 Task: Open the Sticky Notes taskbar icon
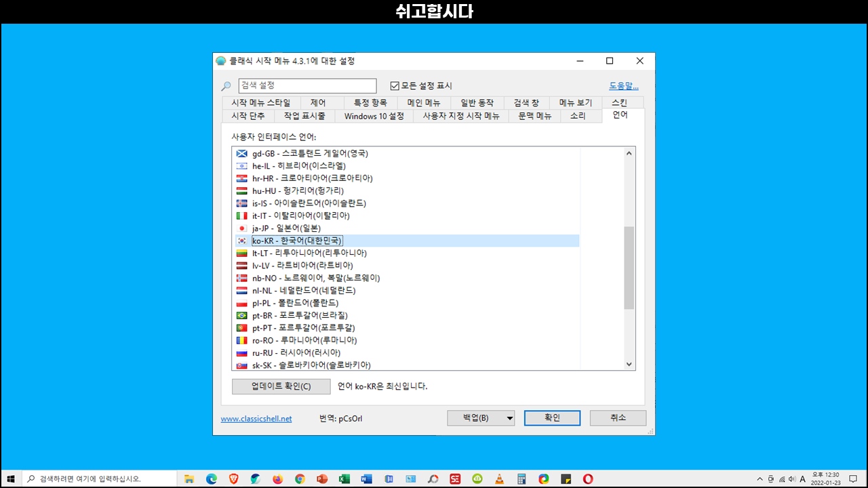click(566, 479)
